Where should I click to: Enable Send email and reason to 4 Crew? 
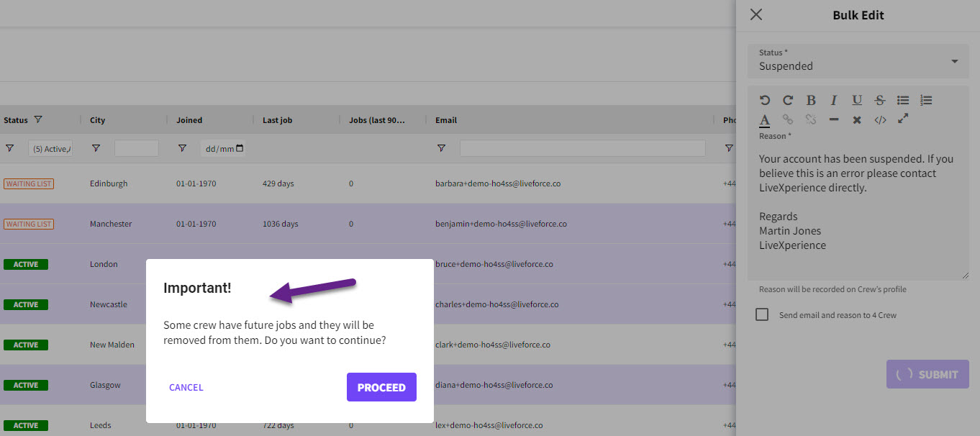click(x=762, y=314)
